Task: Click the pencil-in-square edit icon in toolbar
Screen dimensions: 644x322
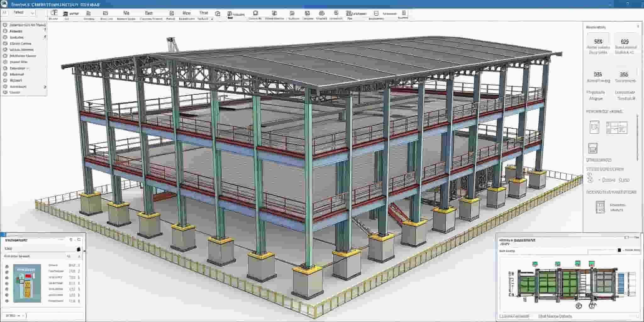Action: tap(217, 14)
